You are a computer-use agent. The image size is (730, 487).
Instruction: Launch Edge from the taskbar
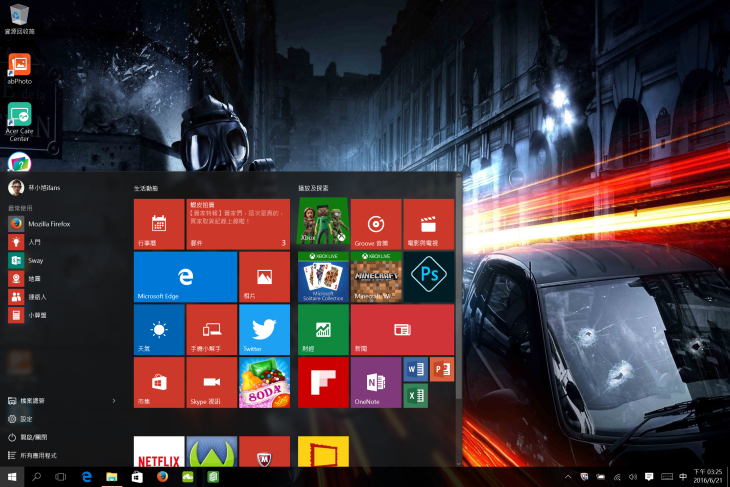tap(87, 477)
